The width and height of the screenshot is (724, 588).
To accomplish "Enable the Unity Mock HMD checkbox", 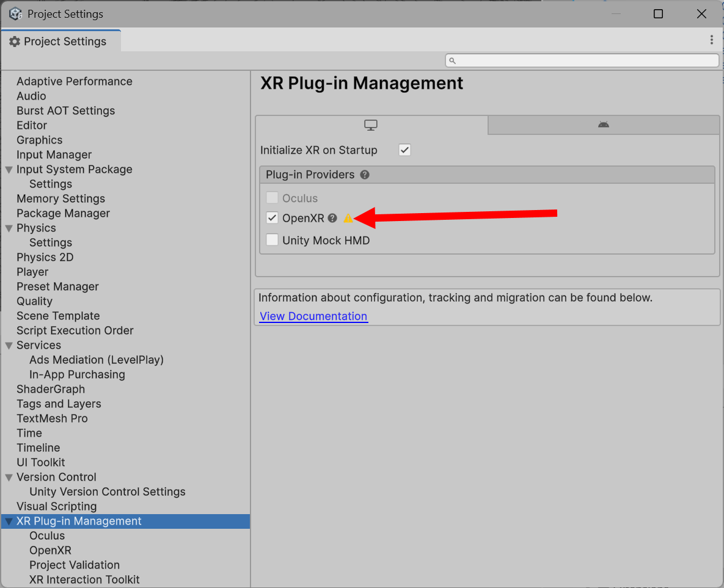I will 272,240.
